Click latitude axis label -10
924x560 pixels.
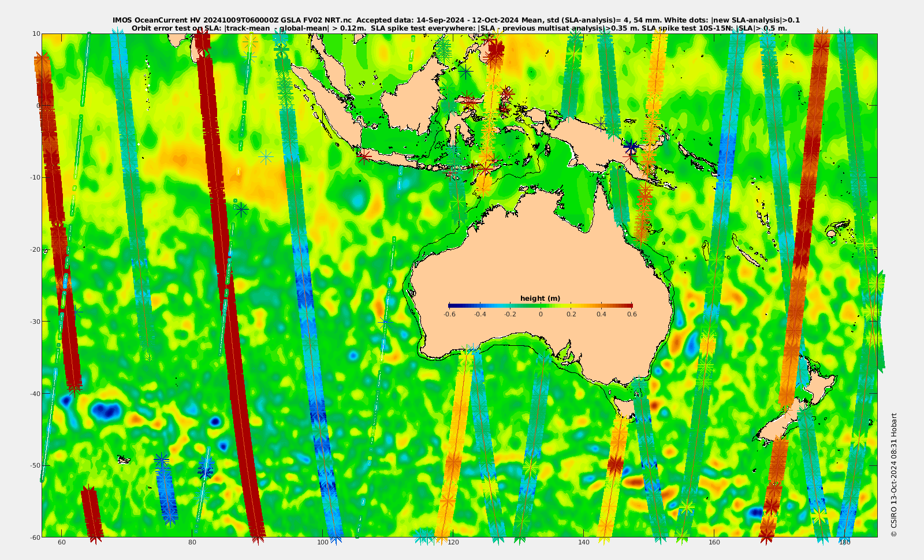tap(35, 177)
